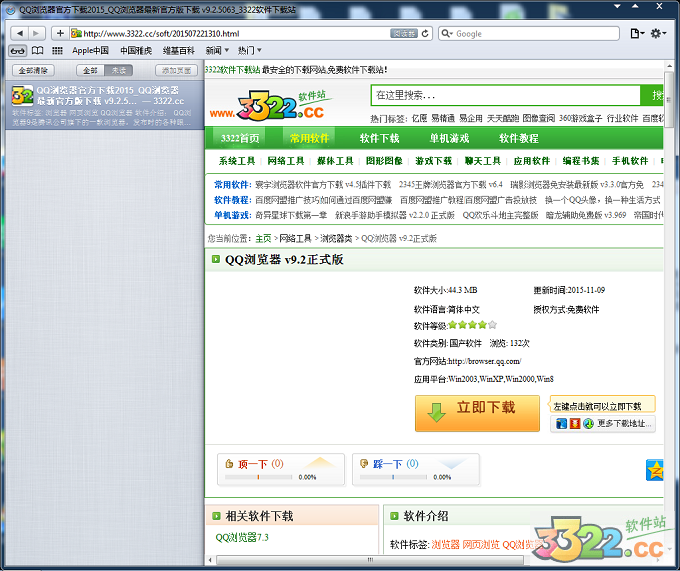Expand the 热门 bookmarks folder
This screenshot has height=571, width=680.
coord(249,51)
